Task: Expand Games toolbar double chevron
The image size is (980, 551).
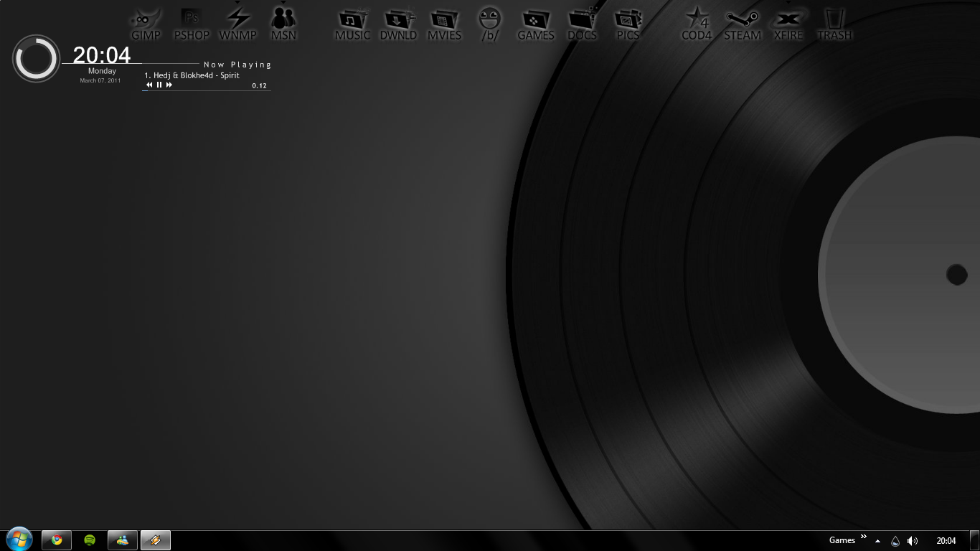Action: click(x=863, y=537)
